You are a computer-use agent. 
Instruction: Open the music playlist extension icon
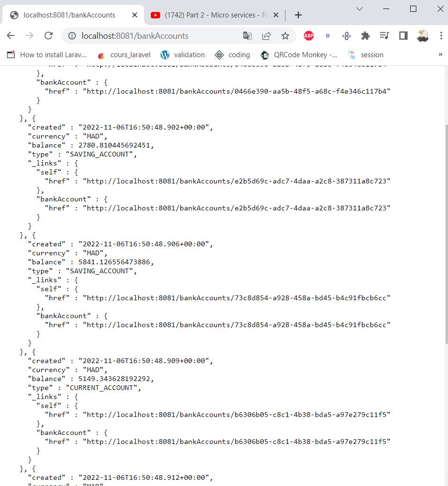tap(384, 35)
